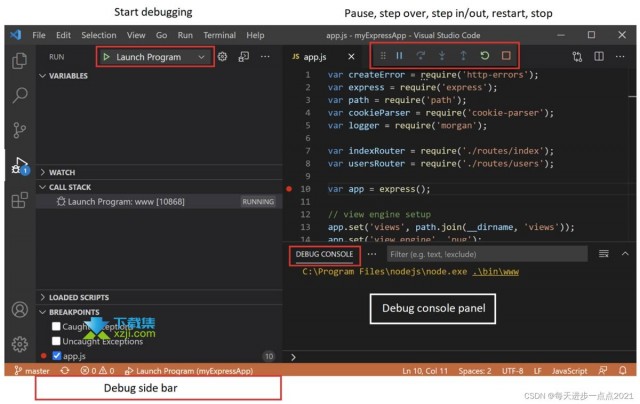Open debug console via RUN header icon

coord(244,56)
